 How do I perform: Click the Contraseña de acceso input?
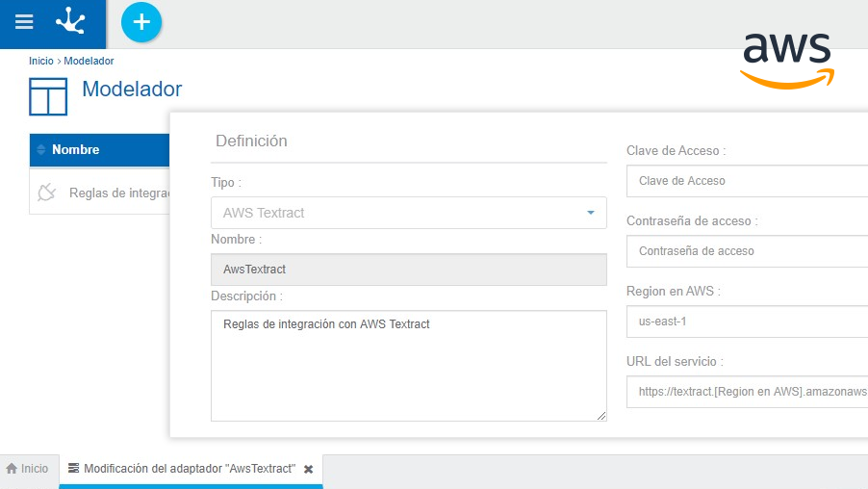(x=748, y=251)
